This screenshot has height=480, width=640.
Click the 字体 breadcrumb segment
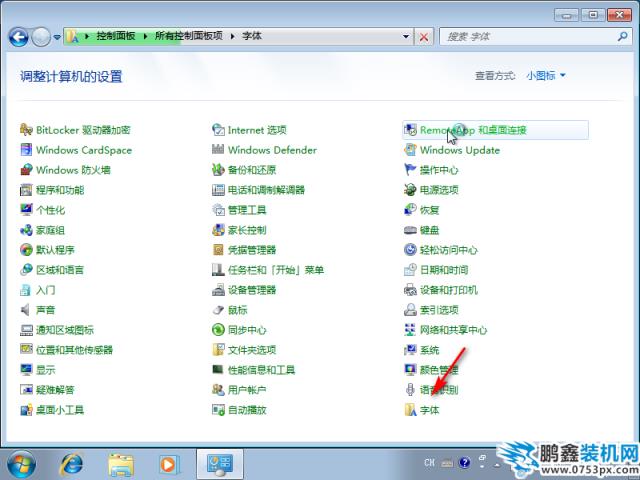pyautogui.click(x=251, y=36)
